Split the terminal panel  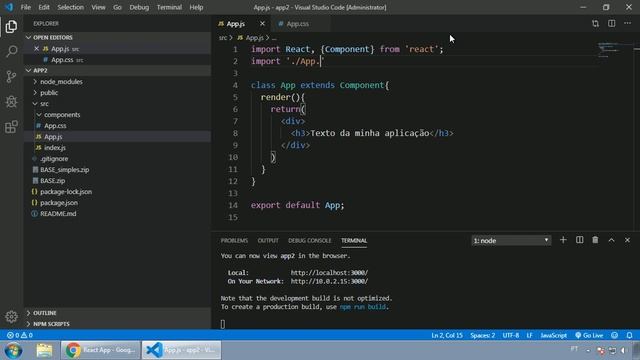pos(579,240)
